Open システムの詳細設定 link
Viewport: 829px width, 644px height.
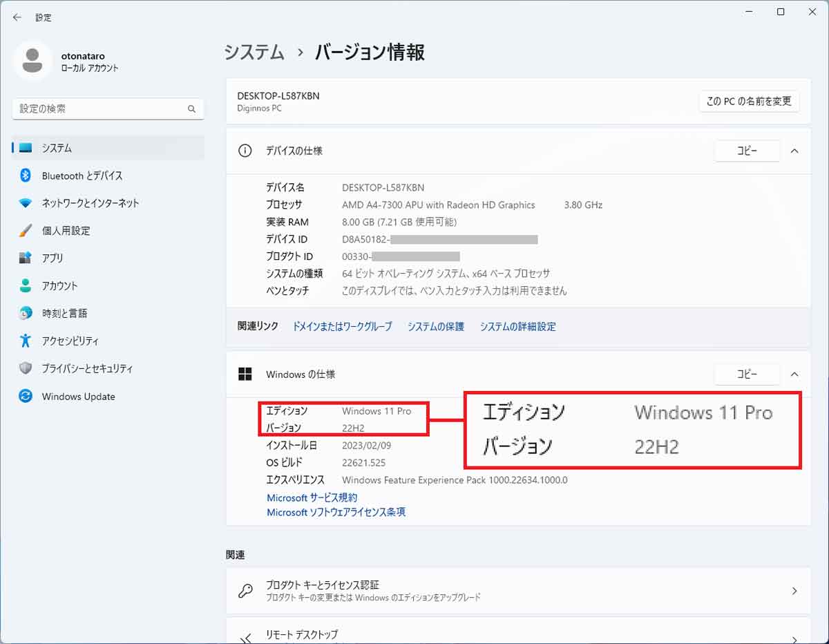518,326
